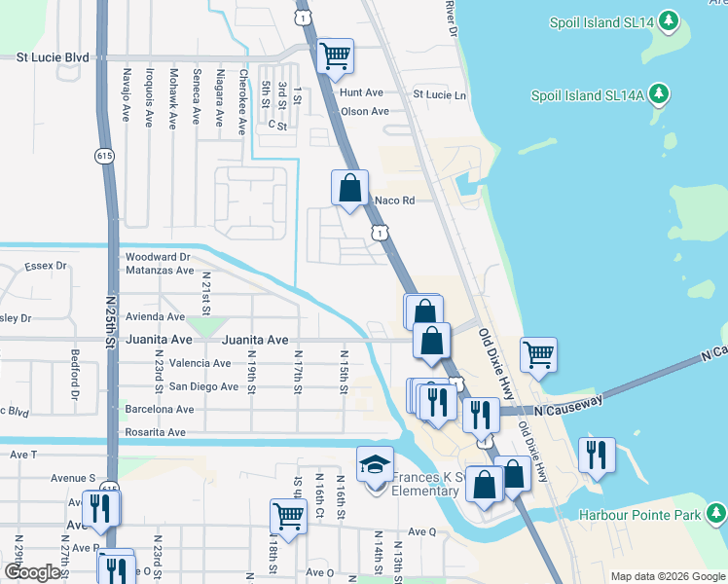The width and height of the screenshot is (728, 584).
Task: Click the San Diego Ave label
Action: [203, 386]
